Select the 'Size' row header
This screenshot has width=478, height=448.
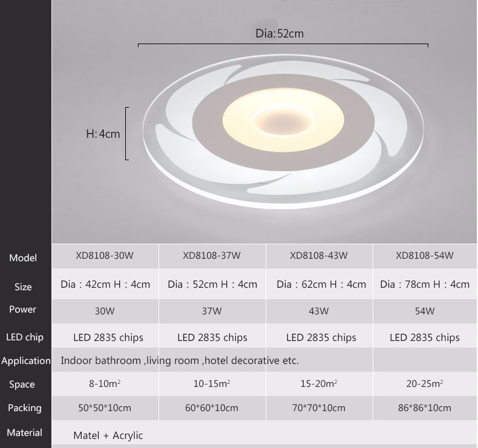click(x=23, y=287)
